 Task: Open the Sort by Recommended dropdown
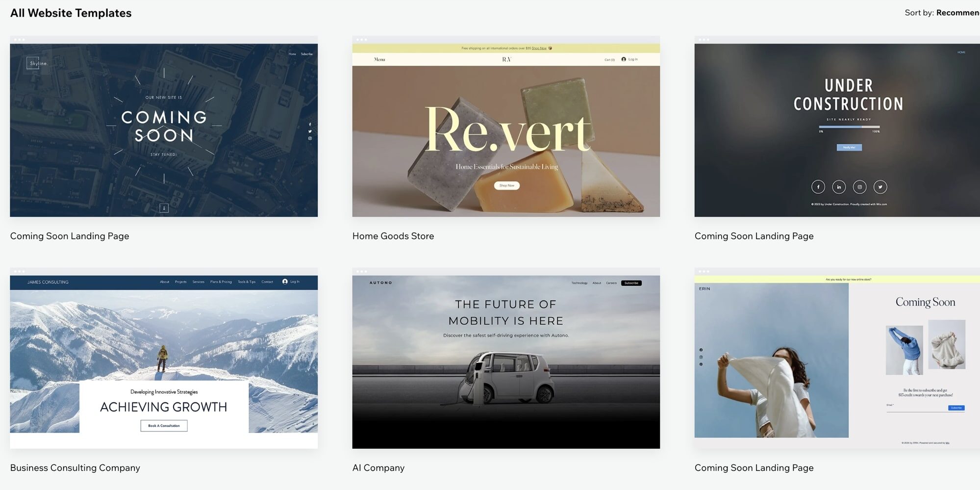click(957, 12)
